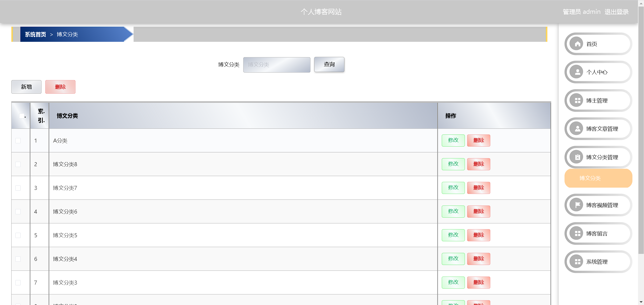Toggle the select-all checkbox in table header
Screen dimensions: 644x305
22,116
